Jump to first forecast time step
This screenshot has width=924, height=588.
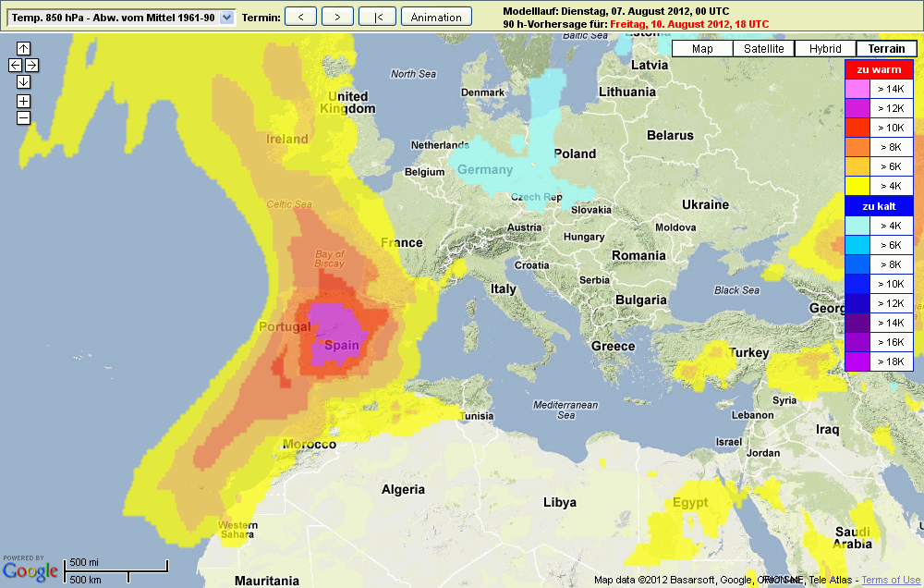coord(378,17)
